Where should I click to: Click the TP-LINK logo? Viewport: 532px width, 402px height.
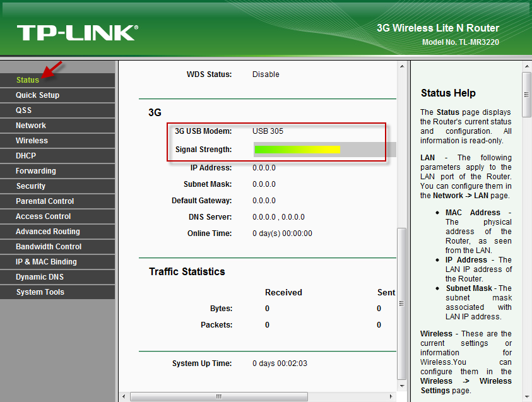tap(78, 33)
